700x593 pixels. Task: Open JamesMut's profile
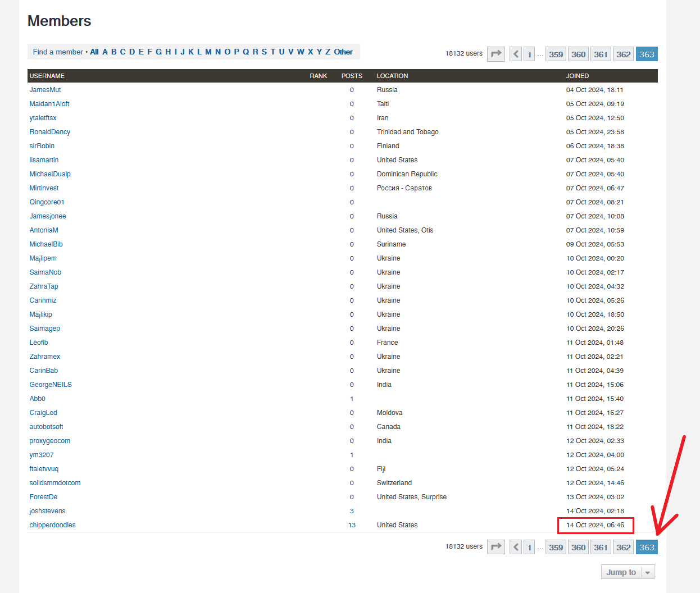pyautogui.click(x=45, y=89)
